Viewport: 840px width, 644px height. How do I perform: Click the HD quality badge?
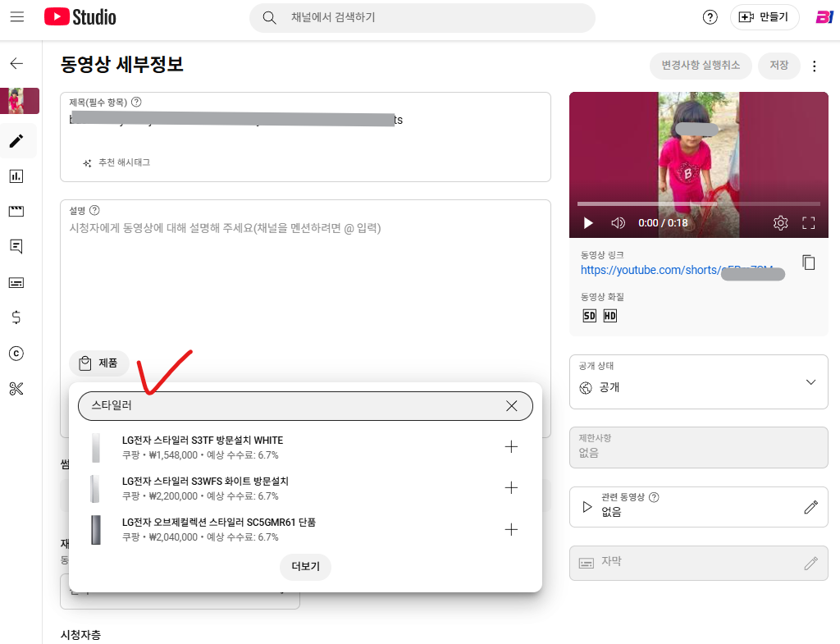[x=610, y=316]
